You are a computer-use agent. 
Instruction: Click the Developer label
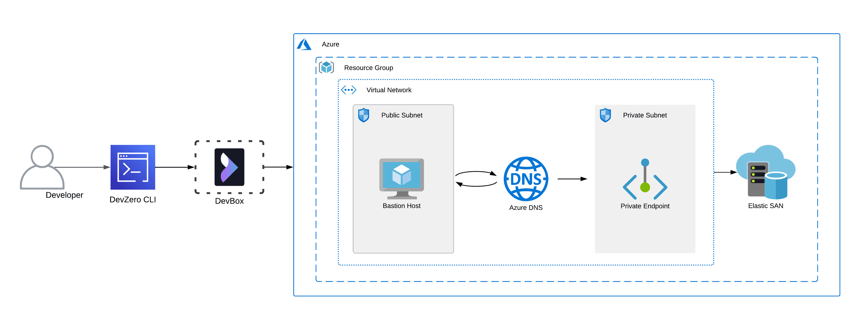coord(64,195)
